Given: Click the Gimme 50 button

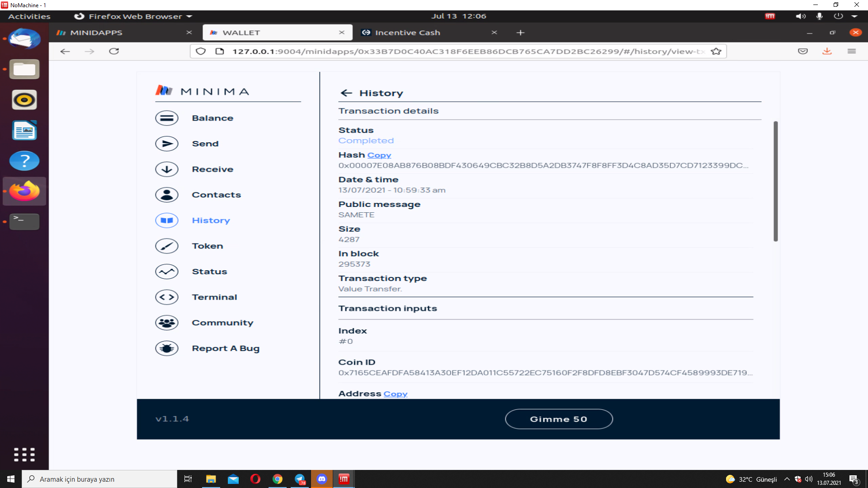Looking at the screenshot, I should pyautogui.click(x=559, y=419).
